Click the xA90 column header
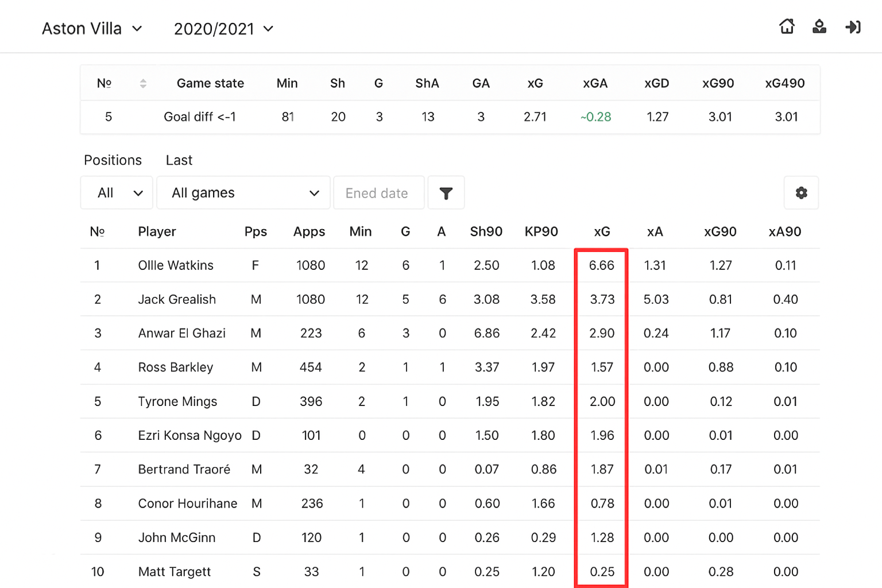The image size is (882, 588). click(784, 231)
